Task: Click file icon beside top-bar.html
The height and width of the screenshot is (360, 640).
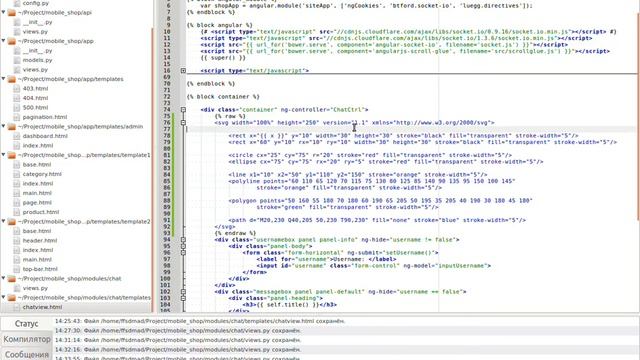Action: coord(17,269)
